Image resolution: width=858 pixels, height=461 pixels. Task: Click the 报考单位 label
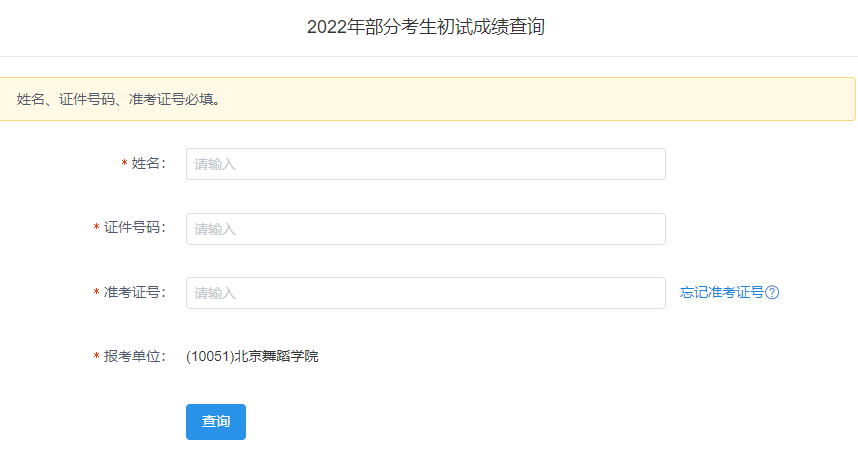[x=133, y=356]
